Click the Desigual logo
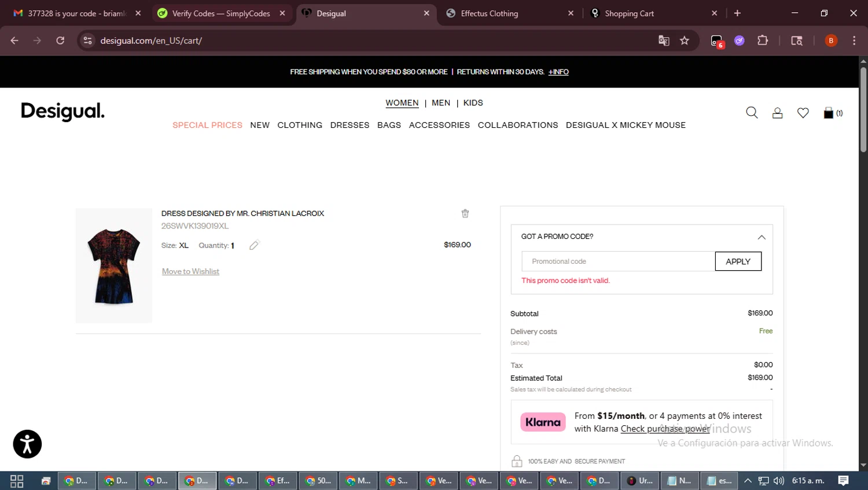Image resolution: width=868 pixels, height=490 pixels. [62, 112]
